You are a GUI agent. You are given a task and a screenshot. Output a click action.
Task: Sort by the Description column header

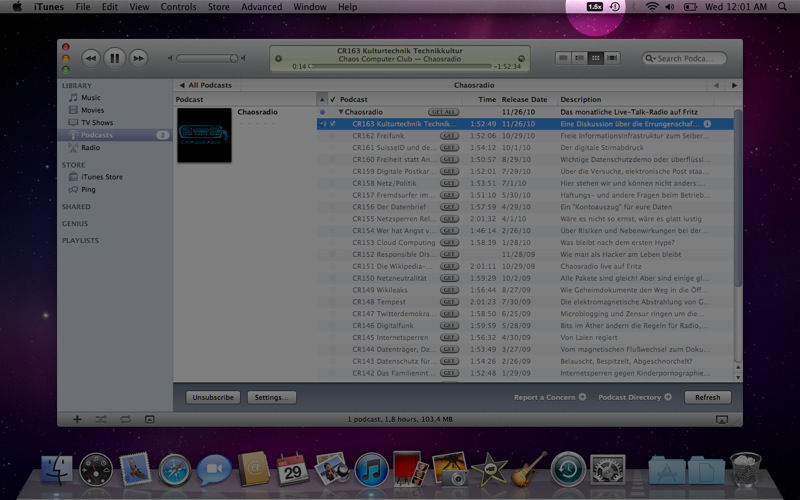581,99
